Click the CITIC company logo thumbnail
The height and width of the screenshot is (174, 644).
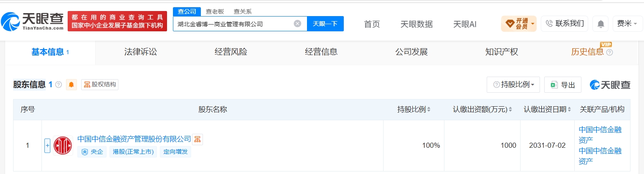pyautogui.click(x=63, y=146)
